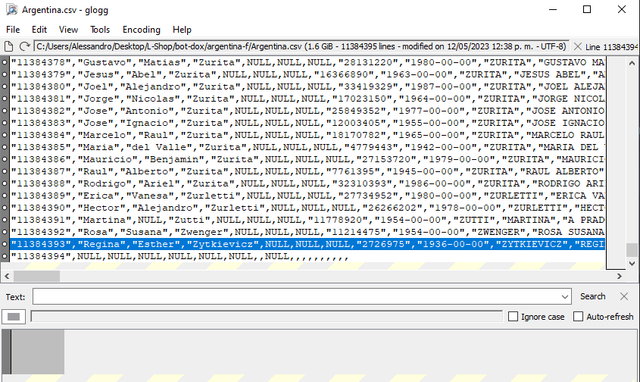This screenshot has width=640, height=382.
Task: Select the line starting with "11384383" Jose Ignacio
Action: coord(307,123)
